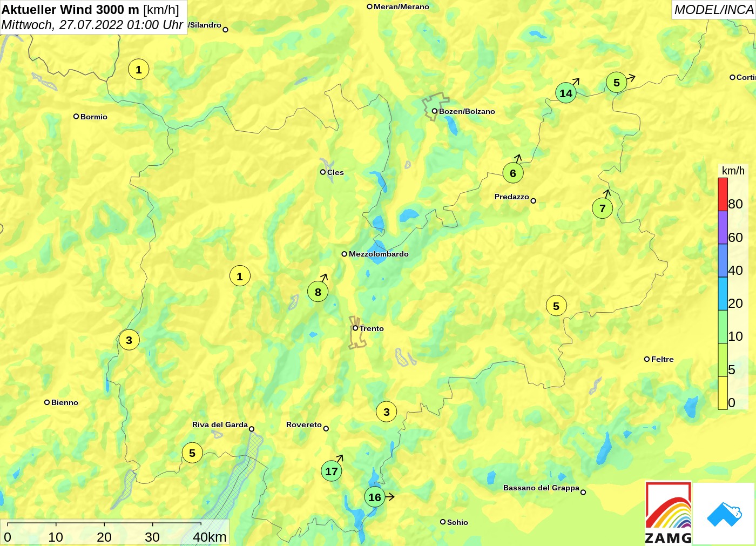Click the Silandro label
756x546 pixels.
[205, 25]
